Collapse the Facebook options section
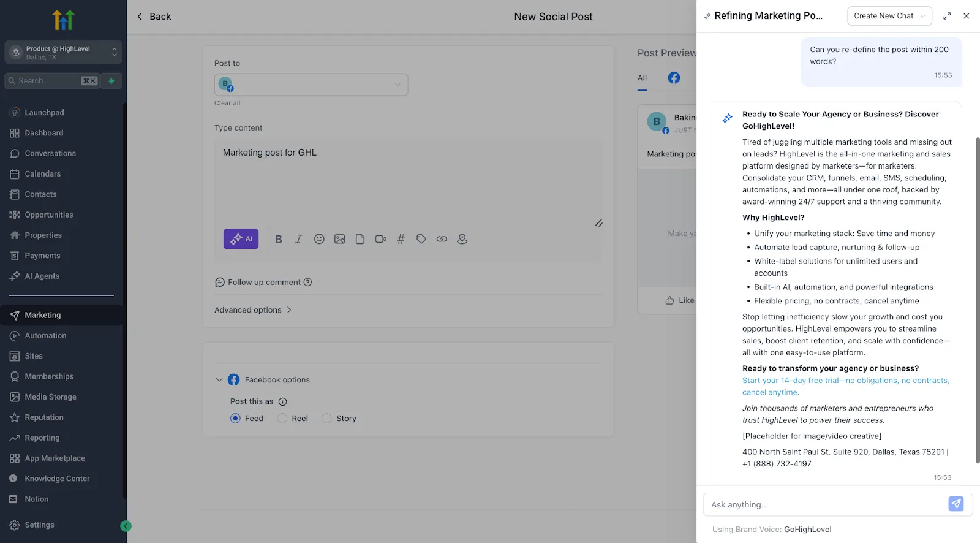This screenshot has height=543, width=980. pos(219,380)
